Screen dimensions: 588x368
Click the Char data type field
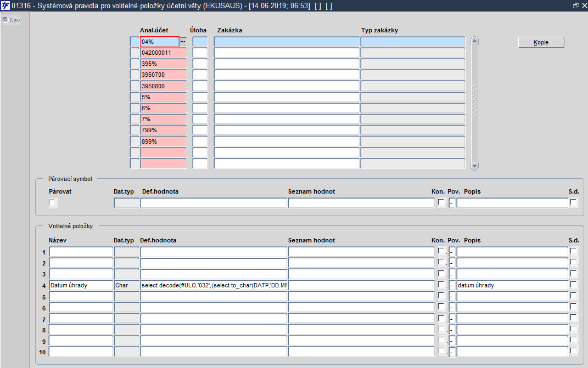127,285
